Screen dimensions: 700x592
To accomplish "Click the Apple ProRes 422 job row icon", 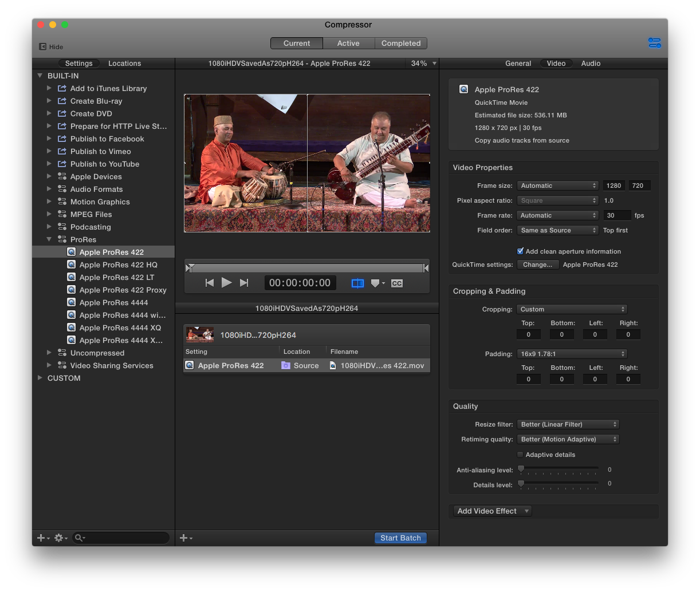I will (x=190, y=365).
